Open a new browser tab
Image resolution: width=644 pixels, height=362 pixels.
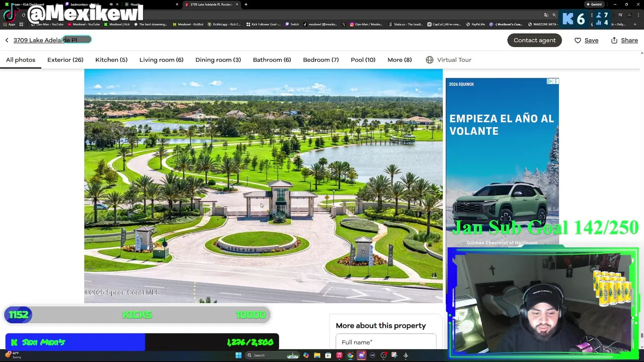click(x=246, y=5)
